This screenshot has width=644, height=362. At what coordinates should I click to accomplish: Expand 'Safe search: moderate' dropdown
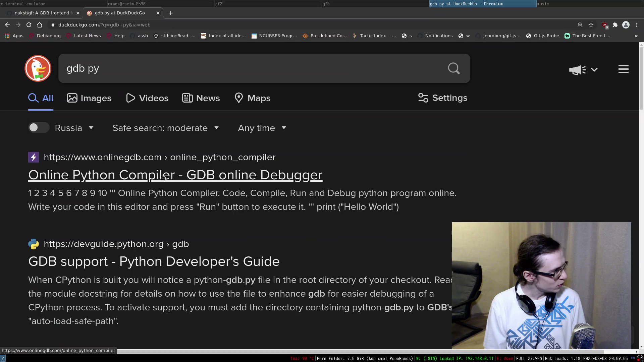pos(166,128)
